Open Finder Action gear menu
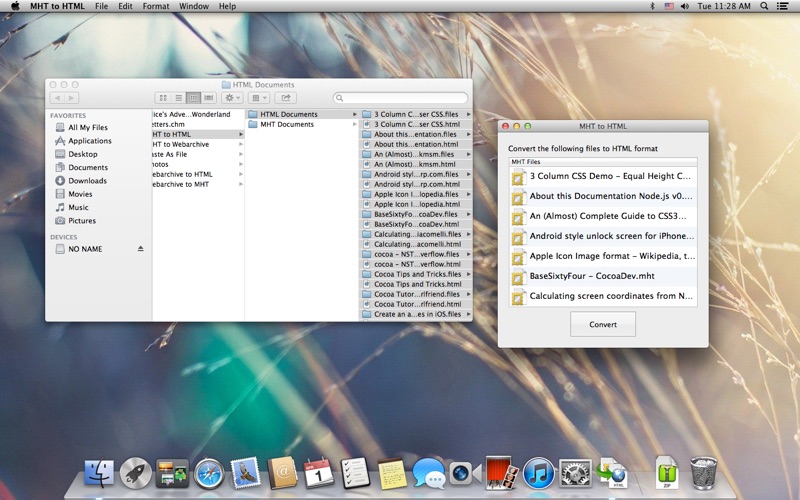 coord(232,98)
